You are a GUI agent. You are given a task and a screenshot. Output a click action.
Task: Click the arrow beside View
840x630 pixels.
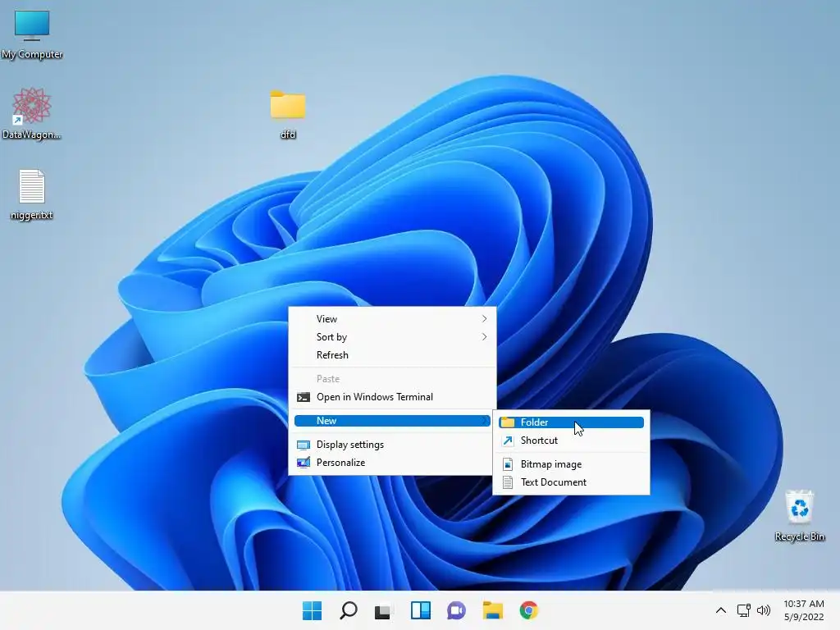pos(484,319)
